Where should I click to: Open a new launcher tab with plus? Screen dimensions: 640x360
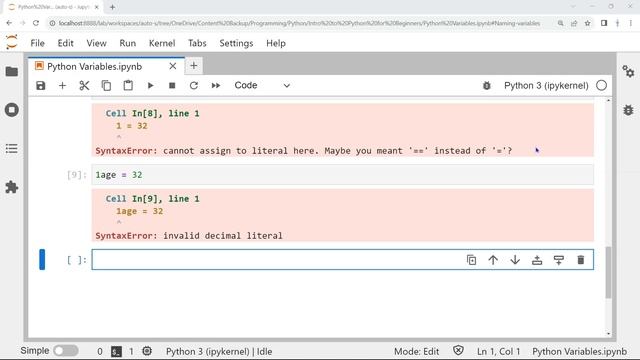click(193, 65)
